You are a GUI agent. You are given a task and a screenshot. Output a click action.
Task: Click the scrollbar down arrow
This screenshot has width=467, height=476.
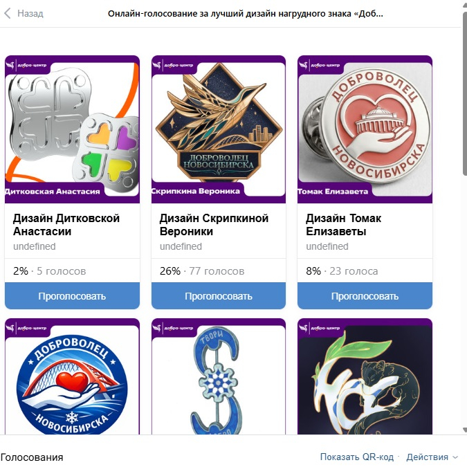point(464,430)
